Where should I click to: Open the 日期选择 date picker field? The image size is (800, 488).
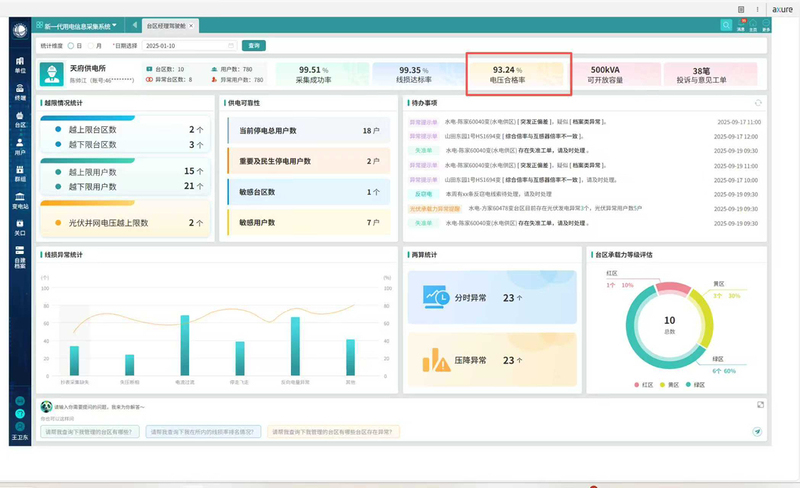coord(189,45)
